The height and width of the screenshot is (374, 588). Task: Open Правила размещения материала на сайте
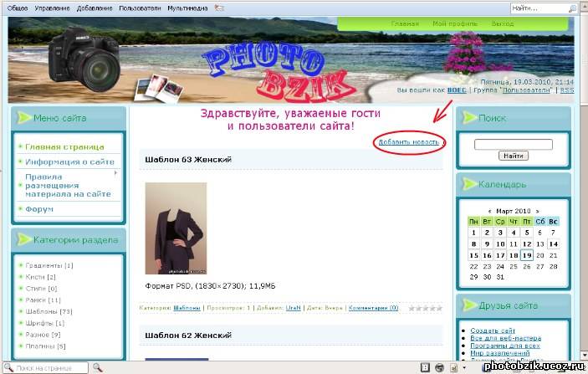coord(68,185)
